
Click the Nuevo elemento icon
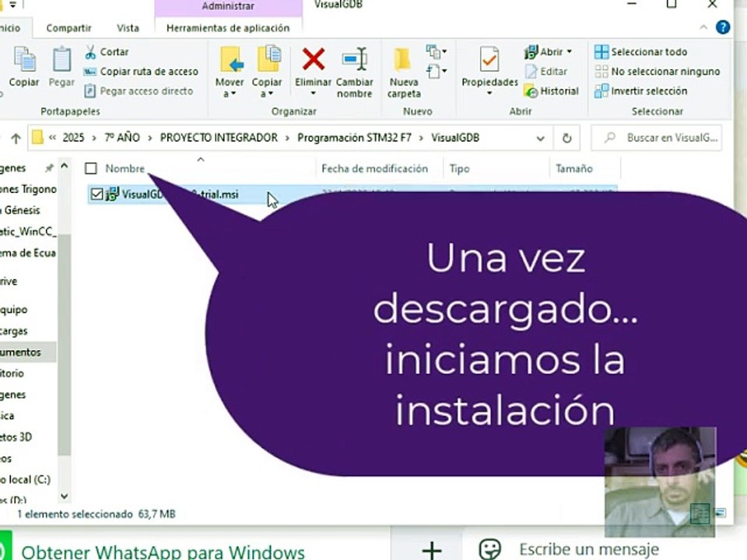click(433, 51)
